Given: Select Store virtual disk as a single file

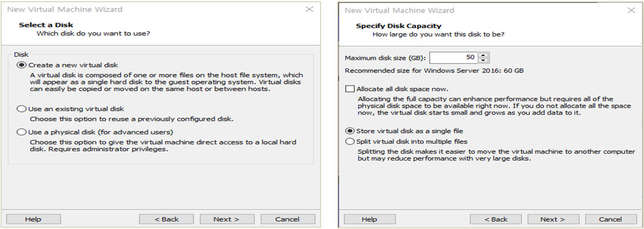Looking at the screenshot, I should click(350, 131).
